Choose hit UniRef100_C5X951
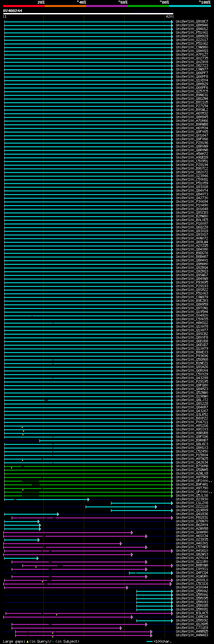The width and height of the screenshot is (214, 644). point(192,161)
